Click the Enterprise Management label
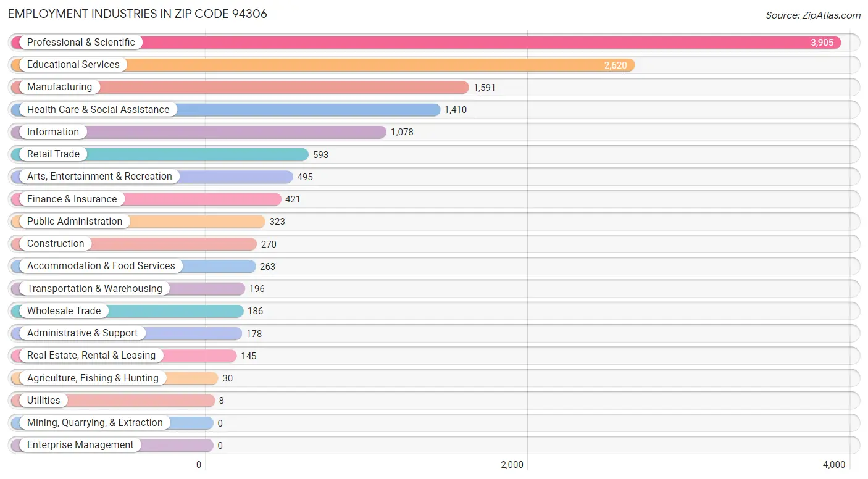The height and width of the screenshot is (479, 868). [80, 445]
